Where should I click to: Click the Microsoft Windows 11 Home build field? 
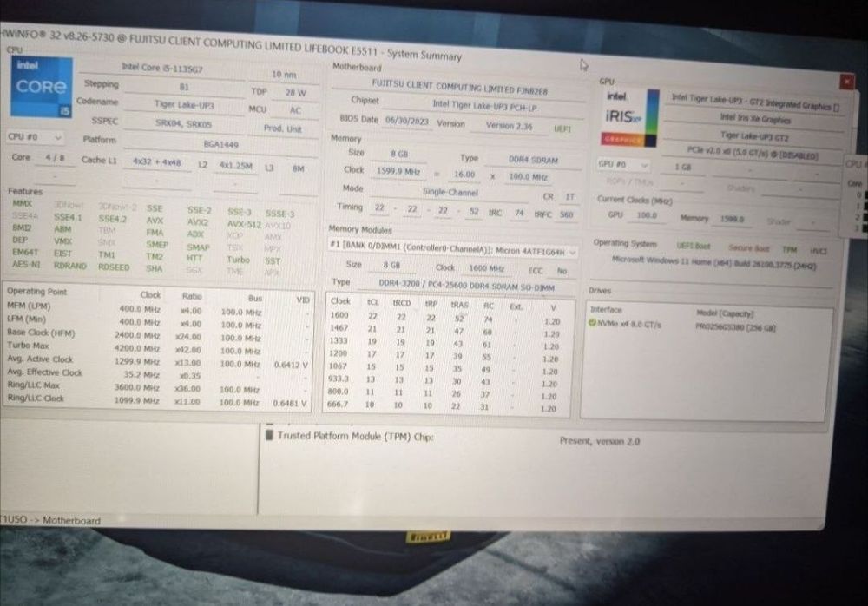pos(713,262)
